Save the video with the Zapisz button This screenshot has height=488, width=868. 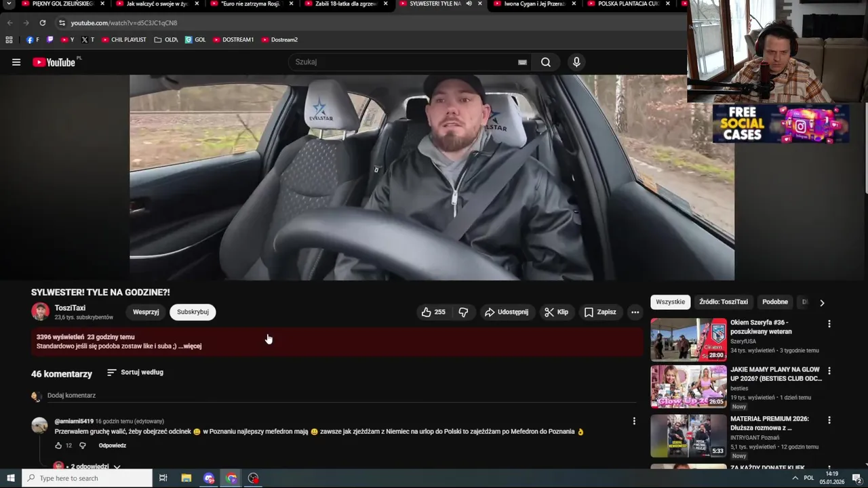[600, 312]
